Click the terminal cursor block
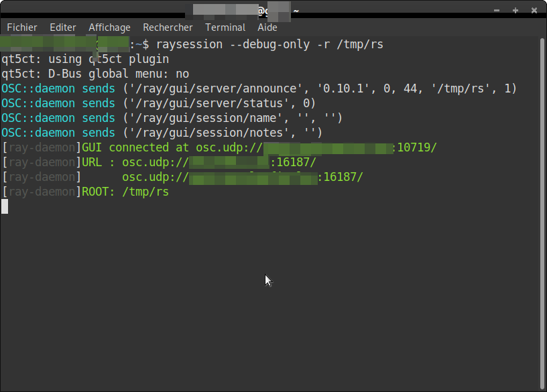This screenshot has height=392, width=547. tap(5, 206)
